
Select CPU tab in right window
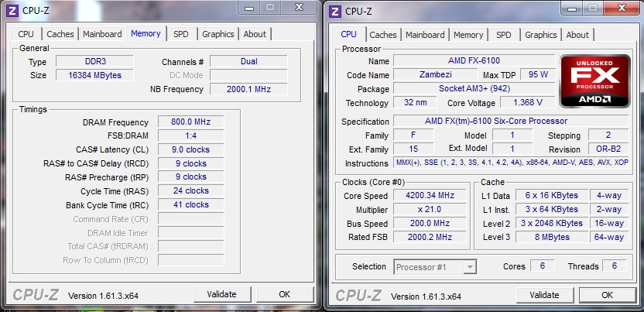pyautogui.click(x=348, y=34)
